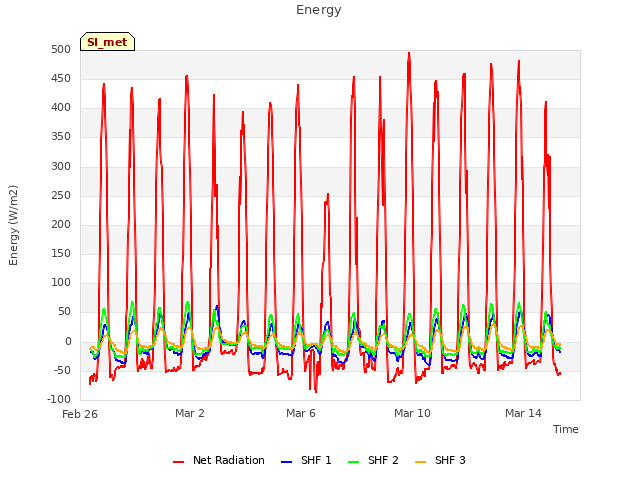This screenshot has height=480, width=640.
Task: Click the 300 y-axis tick label
Action: coord(61,166)
